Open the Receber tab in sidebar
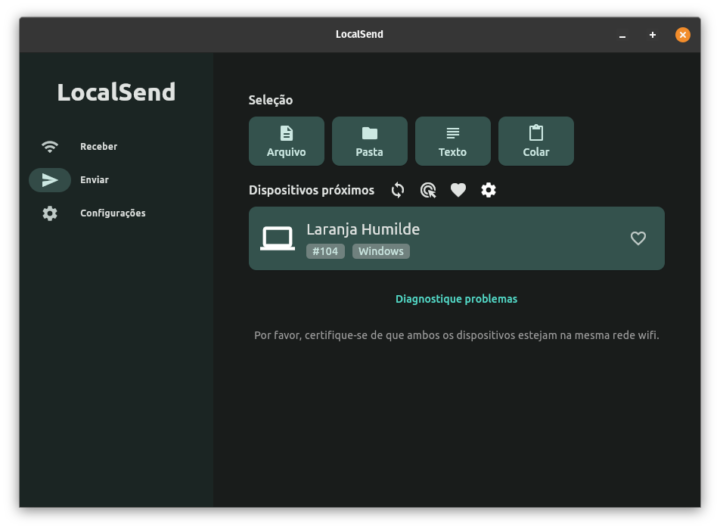Screen dimensions: 720x529 (98, 146)
